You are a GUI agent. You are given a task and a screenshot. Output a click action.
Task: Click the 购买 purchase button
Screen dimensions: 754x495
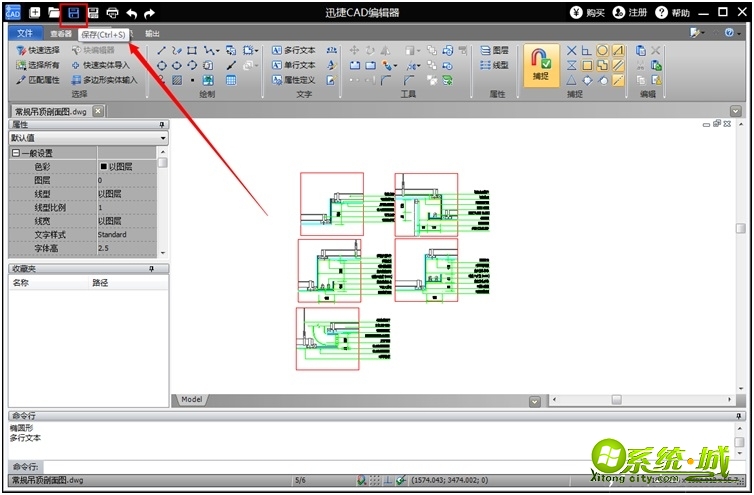tap(587, 13)
